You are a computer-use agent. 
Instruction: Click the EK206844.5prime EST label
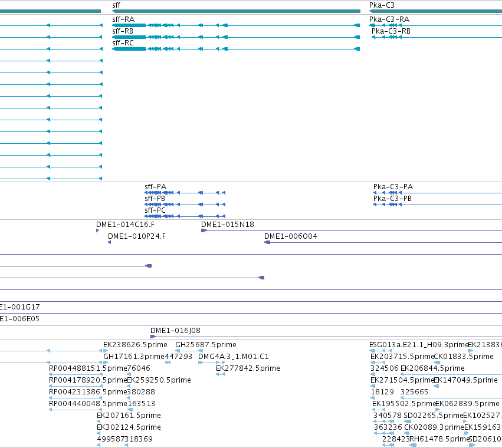click(x=432, y=368)
